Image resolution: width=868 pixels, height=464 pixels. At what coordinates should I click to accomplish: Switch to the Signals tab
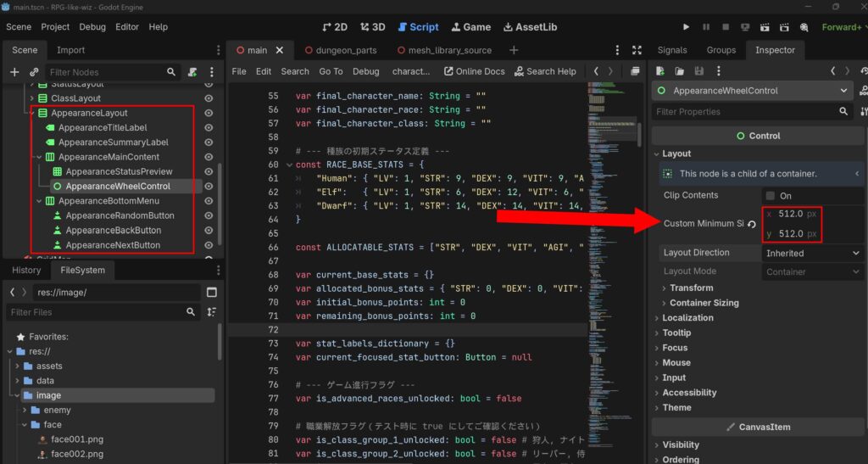point(672,50)
